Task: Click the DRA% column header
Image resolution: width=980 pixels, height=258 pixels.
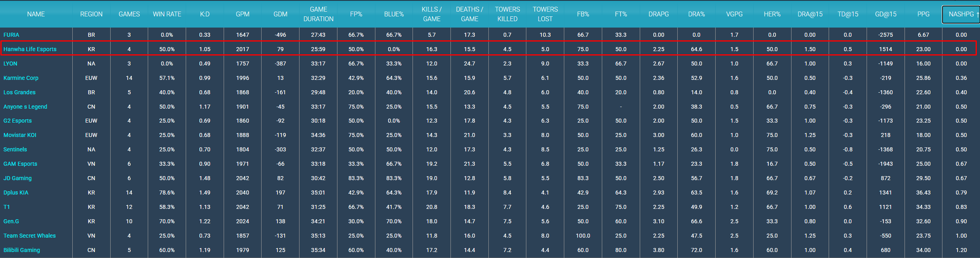Action: tap(696, 14)
